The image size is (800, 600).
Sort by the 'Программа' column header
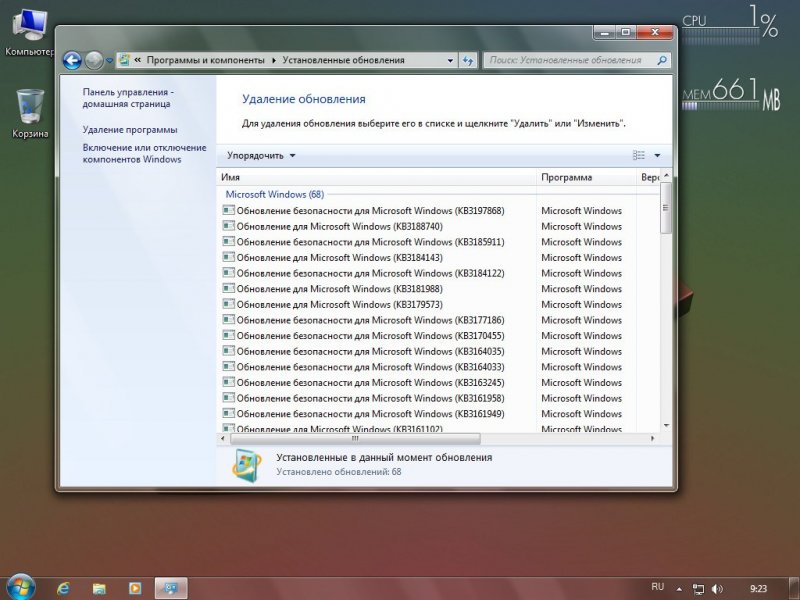586,177
